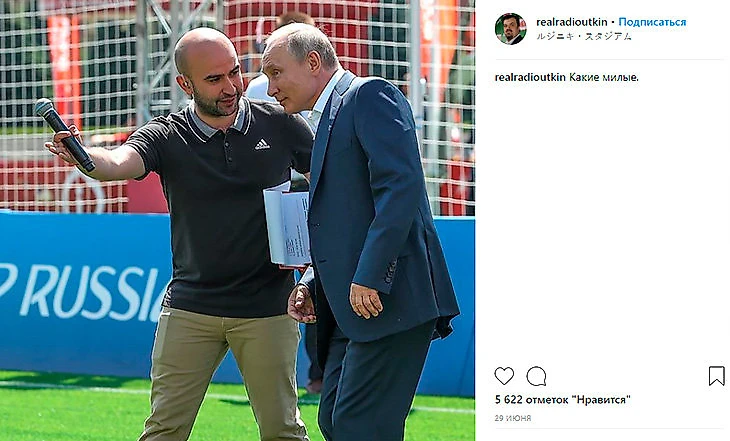Click the bald man's face in the photo
The width and height of the screenshot is (730, 441).
click(215, 82)
